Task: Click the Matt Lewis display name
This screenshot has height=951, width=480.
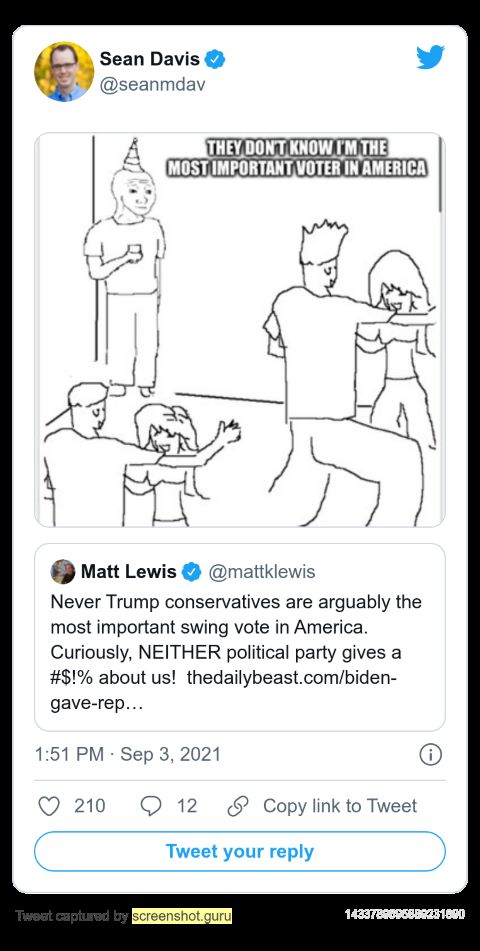Action: click(x=129, y=571)
